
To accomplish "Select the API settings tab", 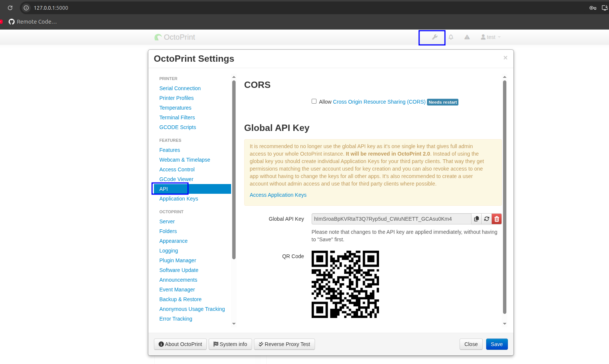I will (193, 189).
